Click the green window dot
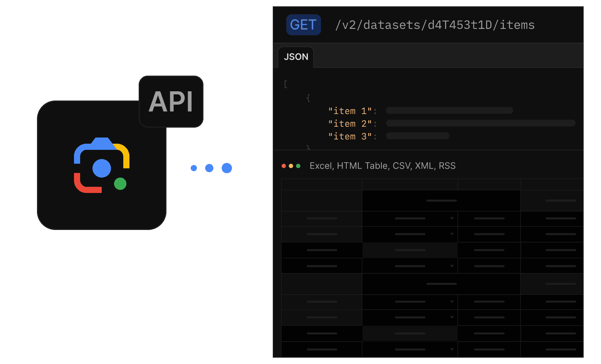Image resolution: width=601 pixels, height=364 pixels. click(x=298, y=166)
